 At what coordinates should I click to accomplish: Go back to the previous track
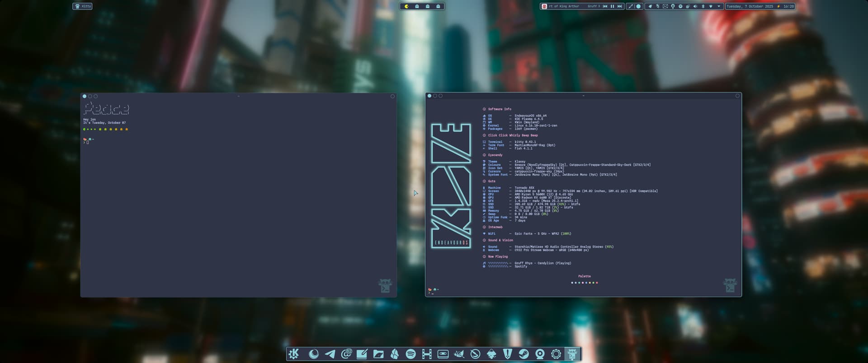point(605,6)
